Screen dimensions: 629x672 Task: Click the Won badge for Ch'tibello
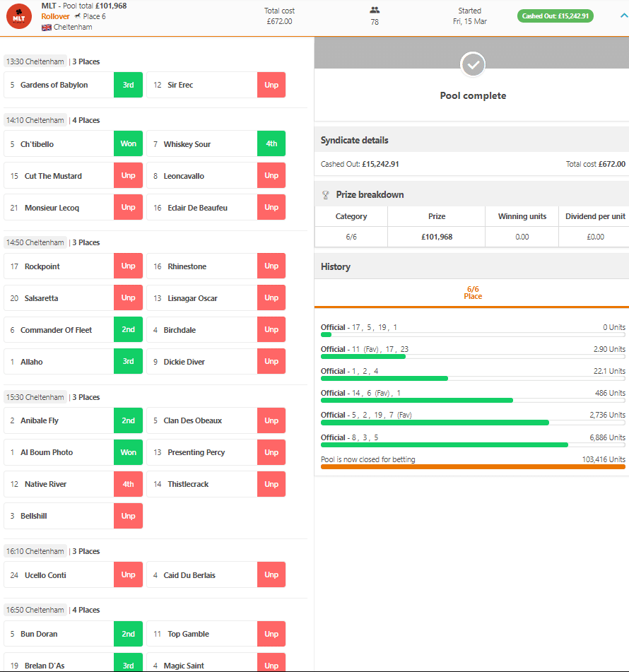[128, 144]
